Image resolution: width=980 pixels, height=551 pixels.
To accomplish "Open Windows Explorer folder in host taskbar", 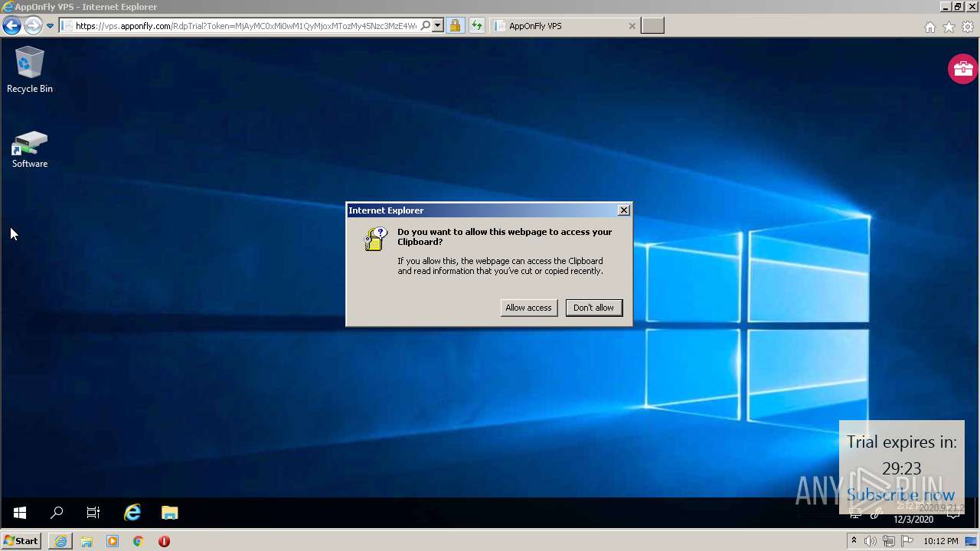I will coord(87,541).
